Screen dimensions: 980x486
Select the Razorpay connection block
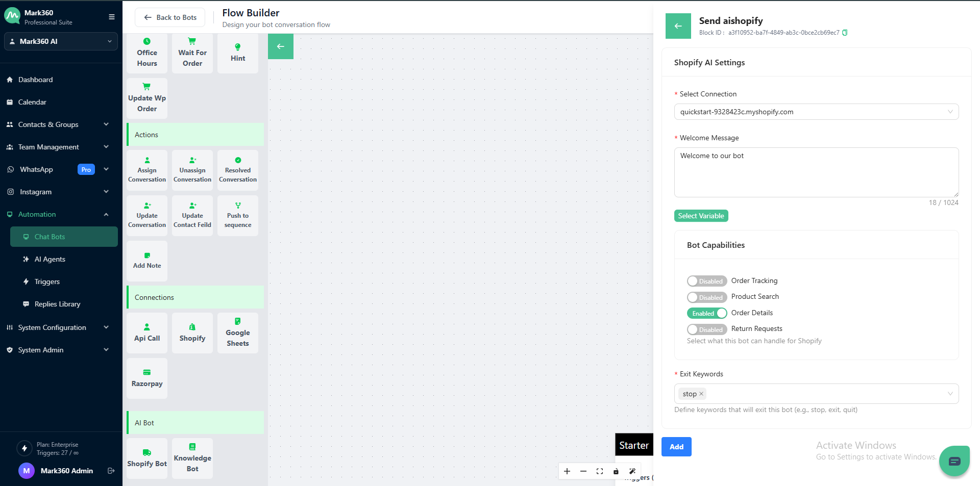tap(147, 378)
